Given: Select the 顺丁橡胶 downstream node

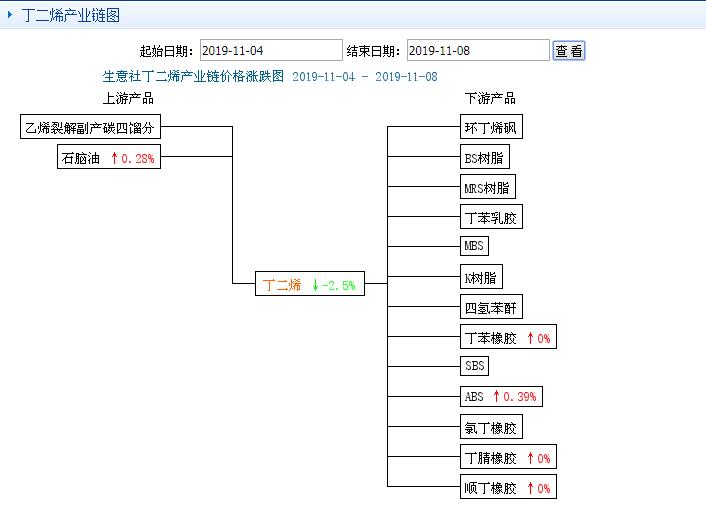Looking at the screenshot, I should 508,487.
